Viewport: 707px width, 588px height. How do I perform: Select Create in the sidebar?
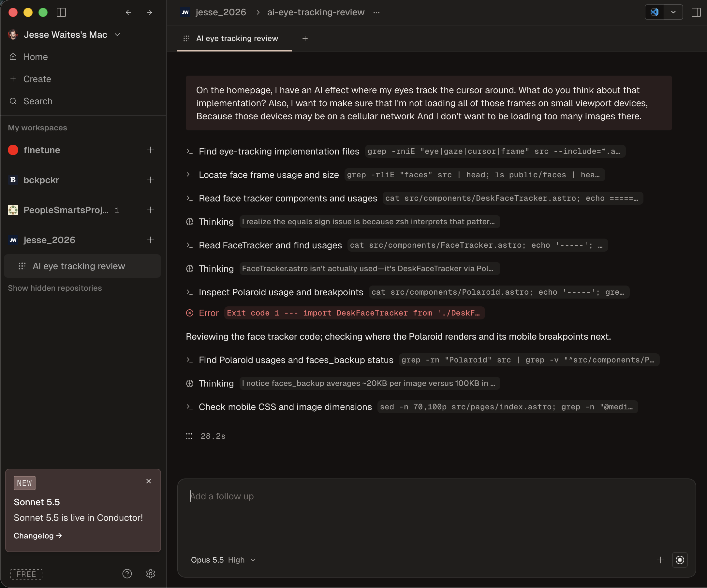tap(37, 79)
